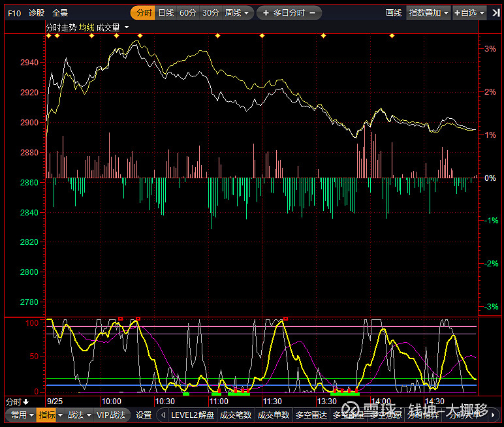Click the first diamond marker at market open
The image size is (504, 427).
49,36
